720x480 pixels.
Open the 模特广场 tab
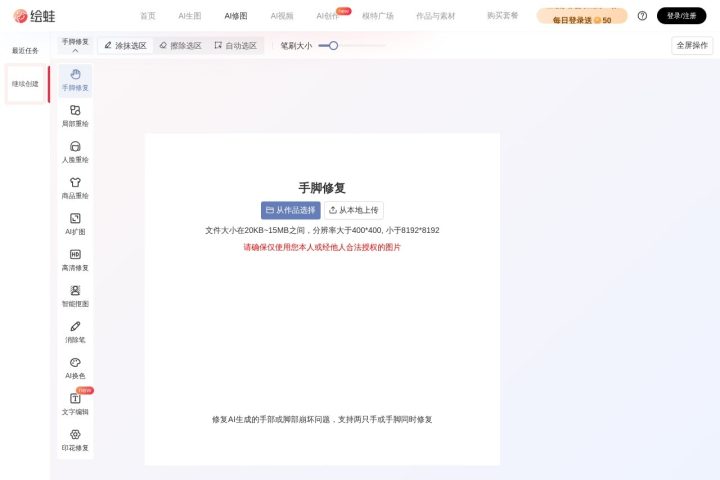pos(378,16)
